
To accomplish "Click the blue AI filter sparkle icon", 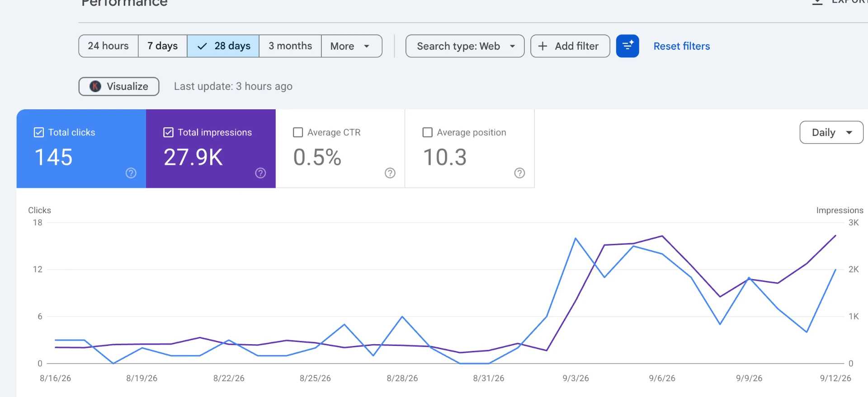I will click(627, 46).
